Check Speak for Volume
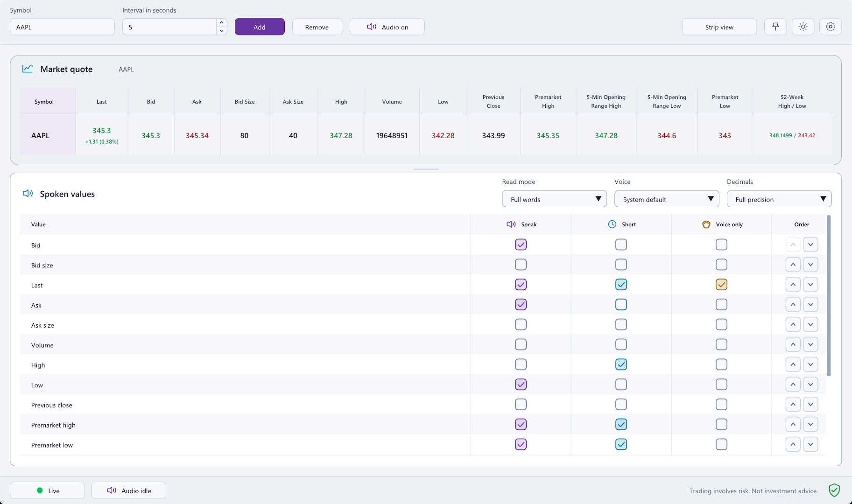The image size is (852, 504). click(x=521, y=345)
